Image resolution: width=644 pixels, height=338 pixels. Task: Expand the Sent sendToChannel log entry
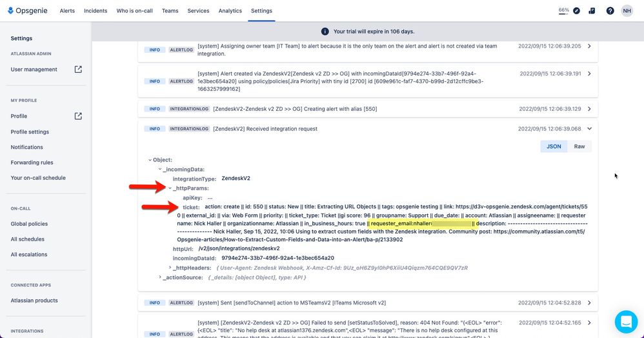[589, 303]
